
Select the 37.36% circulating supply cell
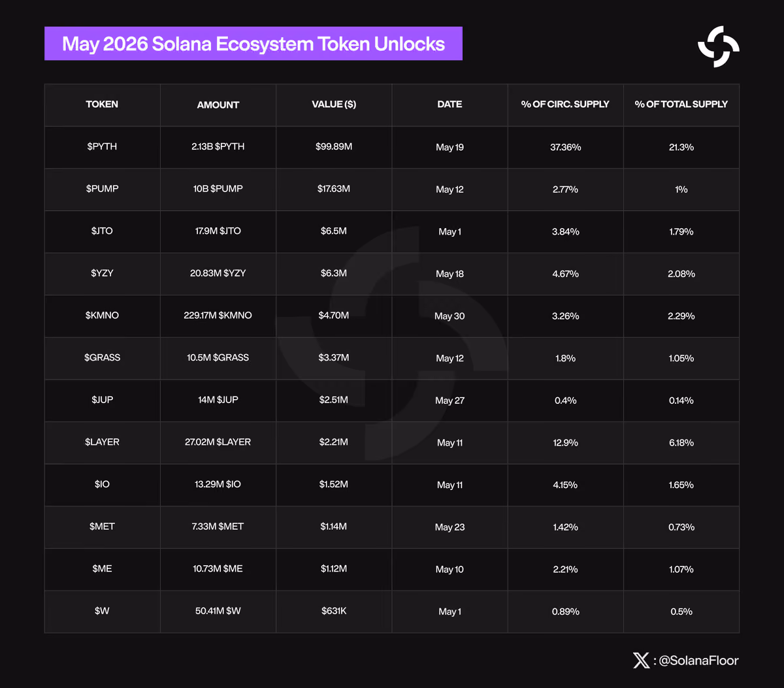coord(566,147)
